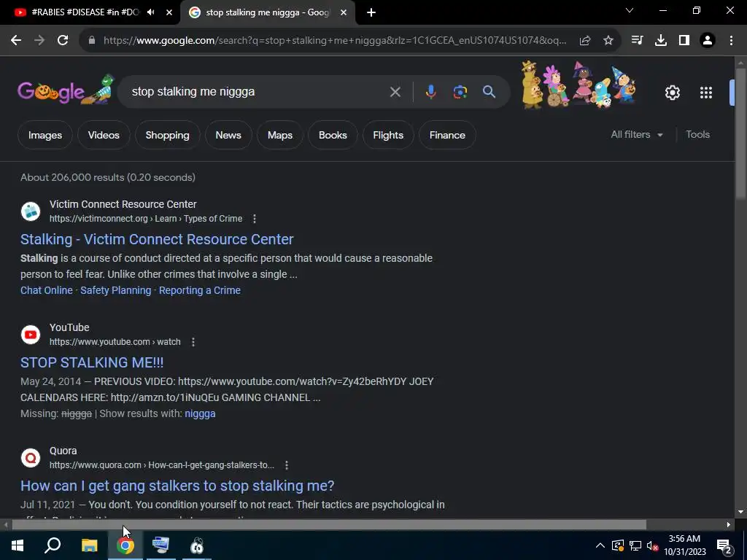
Task: Open the Safety Planning sitelink
Action: click(x=116, y=290)
